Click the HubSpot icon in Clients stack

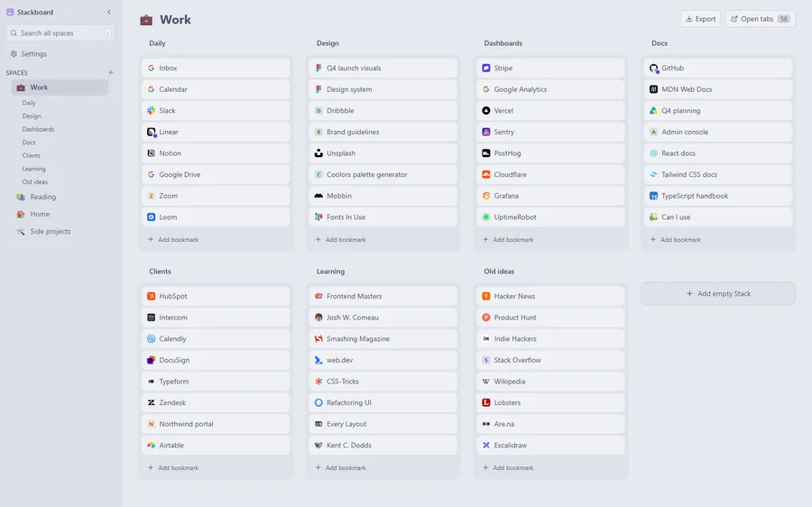152,296
